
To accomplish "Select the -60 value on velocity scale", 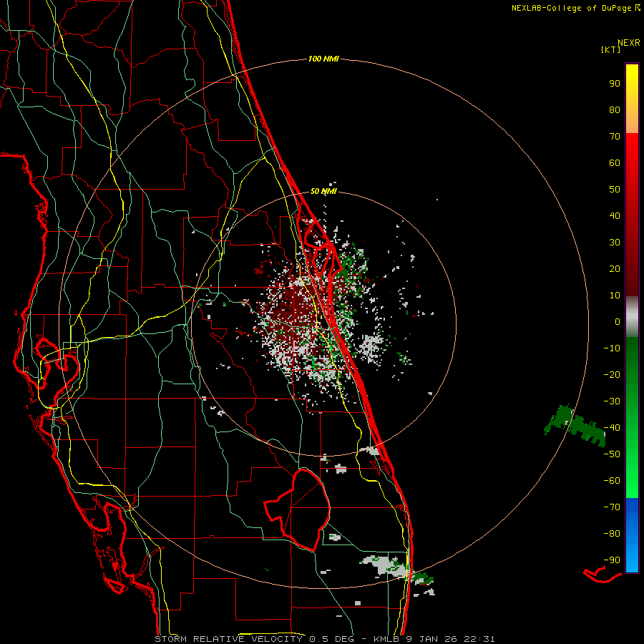I will [612, 481].
